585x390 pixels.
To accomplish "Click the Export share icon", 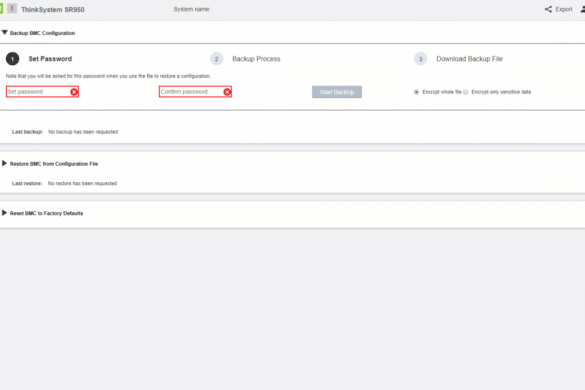I will click(548, 9).
